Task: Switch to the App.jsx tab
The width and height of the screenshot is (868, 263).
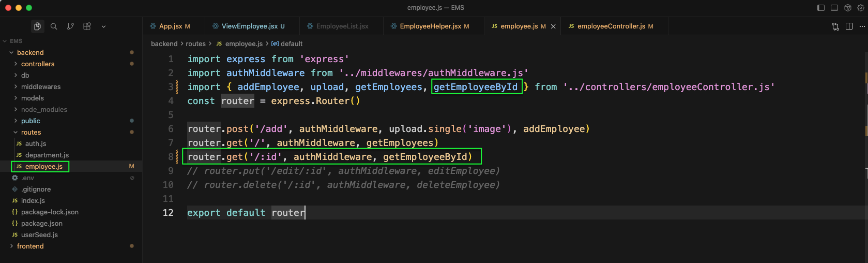Action: [174, 26]
